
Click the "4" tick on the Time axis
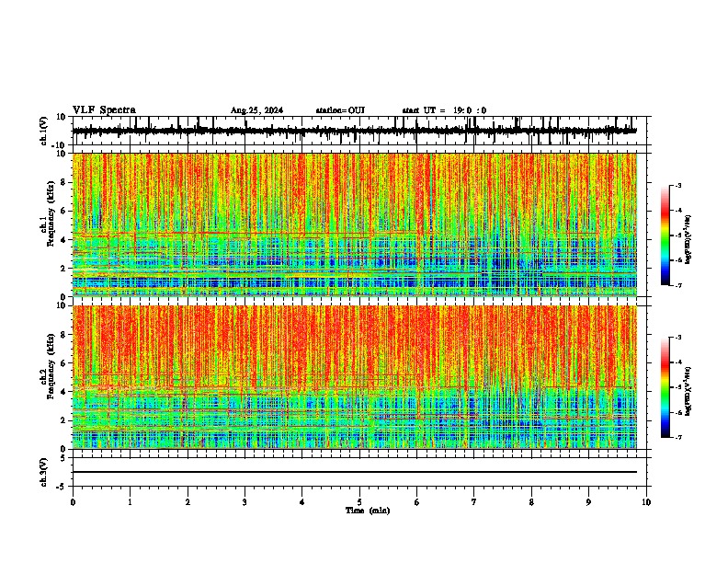(x=302, y=502)
